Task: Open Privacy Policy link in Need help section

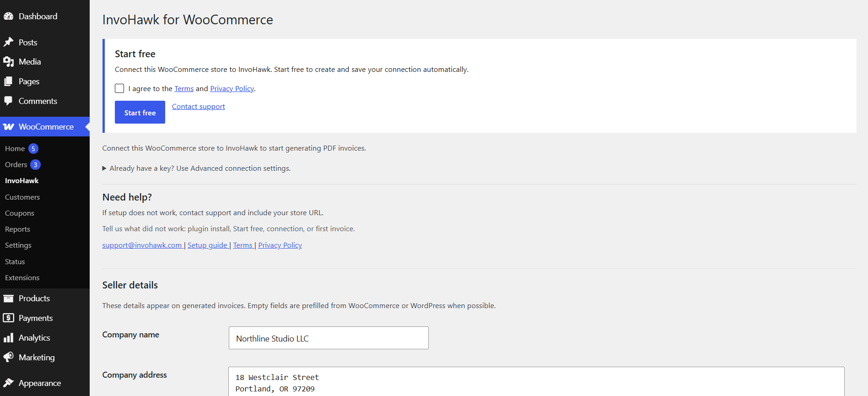Action: click(x=280, y=245)
